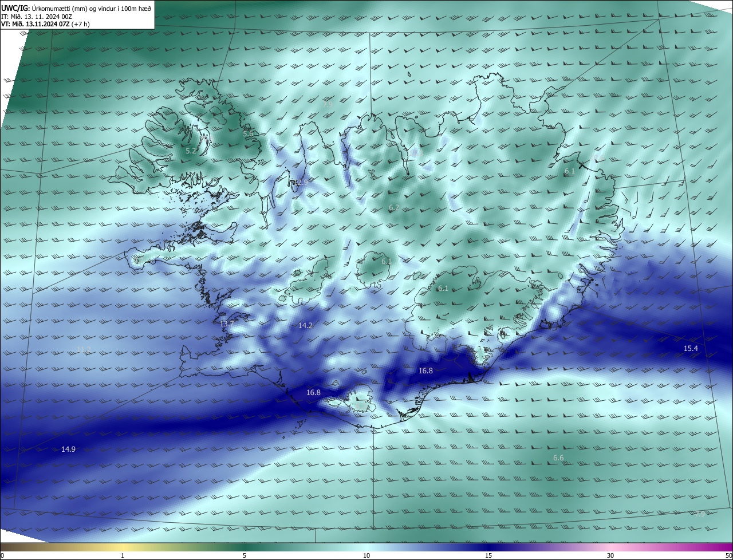The width and height of the screenshot is (733, 560).
Task: Click the 13.7 value label
Action: [227, 324]
